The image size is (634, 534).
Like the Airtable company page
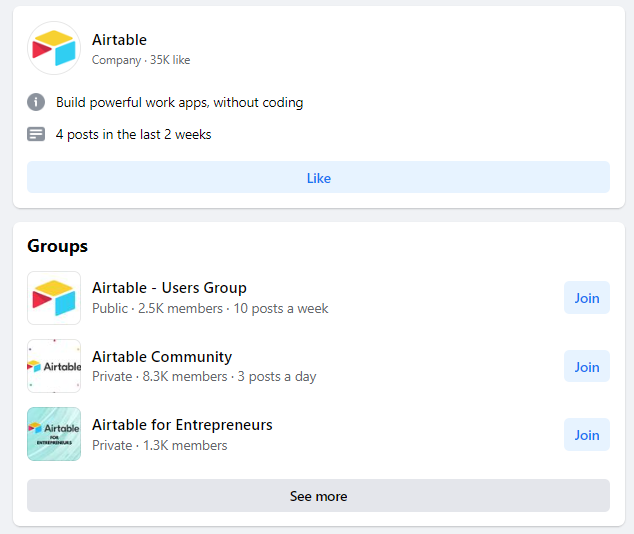click(x=318, y=177)
